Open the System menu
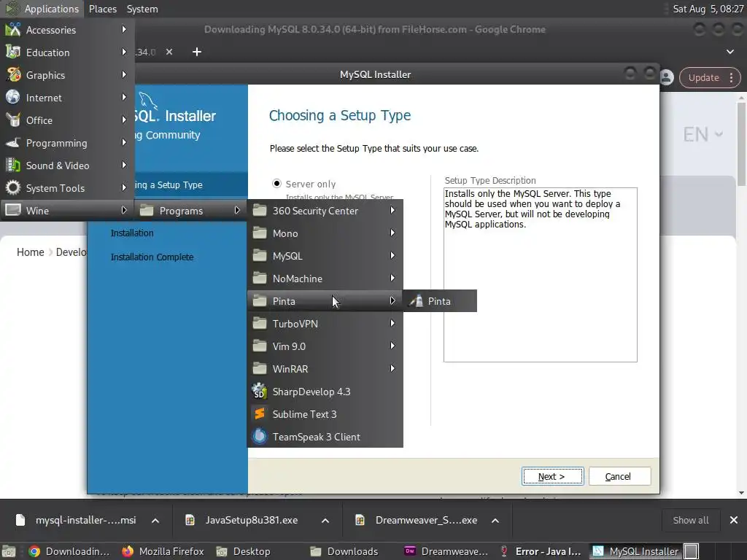 point(142,9)
